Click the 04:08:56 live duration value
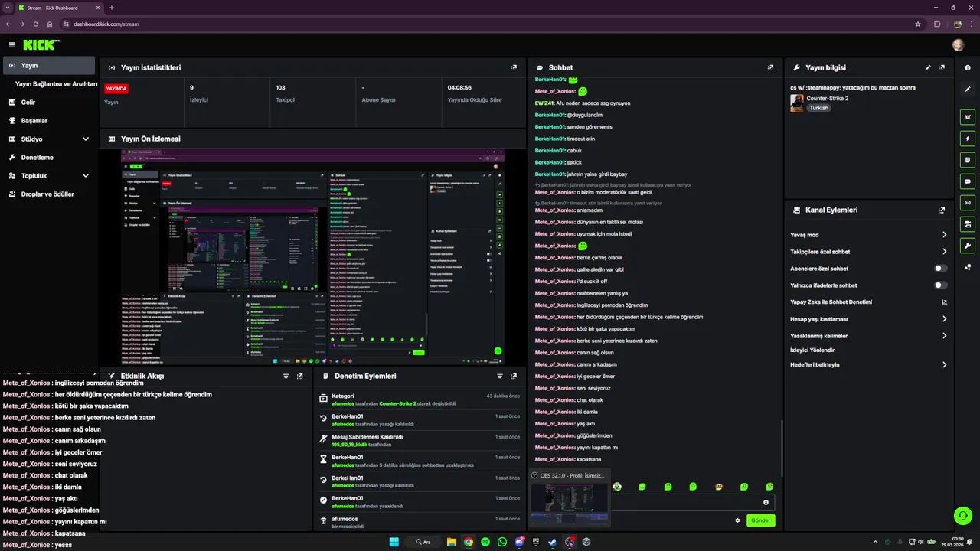Screen dimensions: 980x551 click(x=459, y=88)
